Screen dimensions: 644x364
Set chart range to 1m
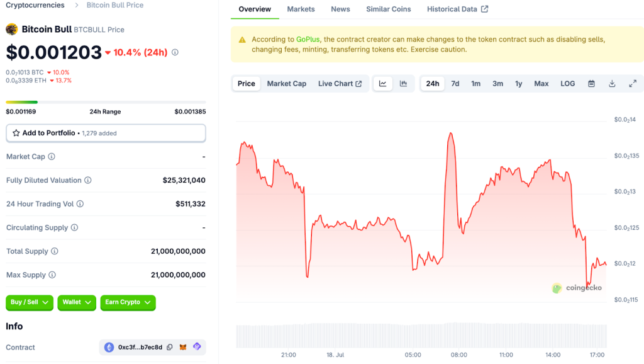pos(475,84)
